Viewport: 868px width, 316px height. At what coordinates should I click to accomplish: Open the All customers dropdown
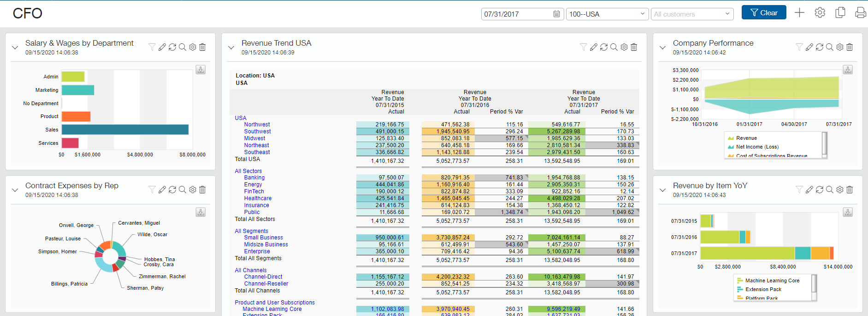(x=691, y=14)
